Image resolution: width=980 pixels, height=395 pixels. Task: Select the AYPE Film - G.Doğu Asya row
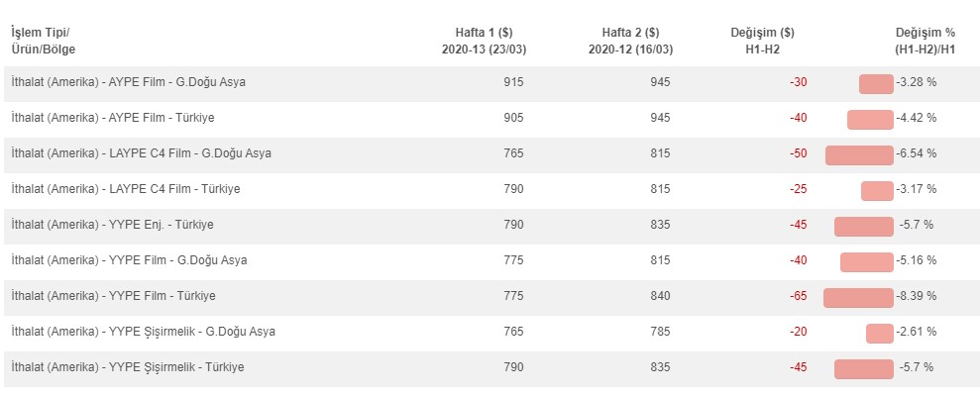(x=490, y=82)
